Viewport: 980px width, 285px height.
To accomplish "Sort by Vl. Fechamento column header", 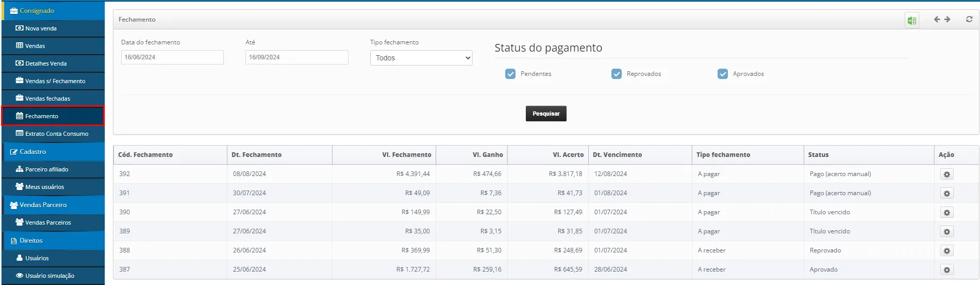I will tap(406, 155).
